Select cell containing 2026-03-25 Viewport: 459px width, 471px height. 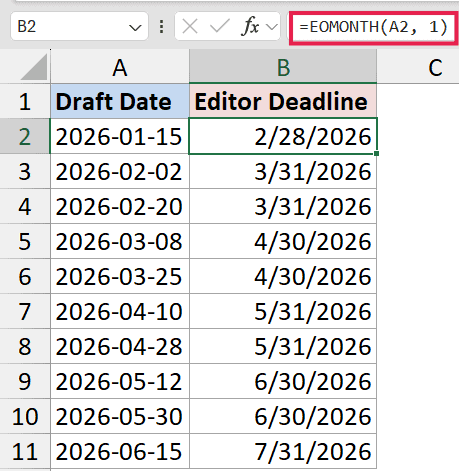pos(120,276)
